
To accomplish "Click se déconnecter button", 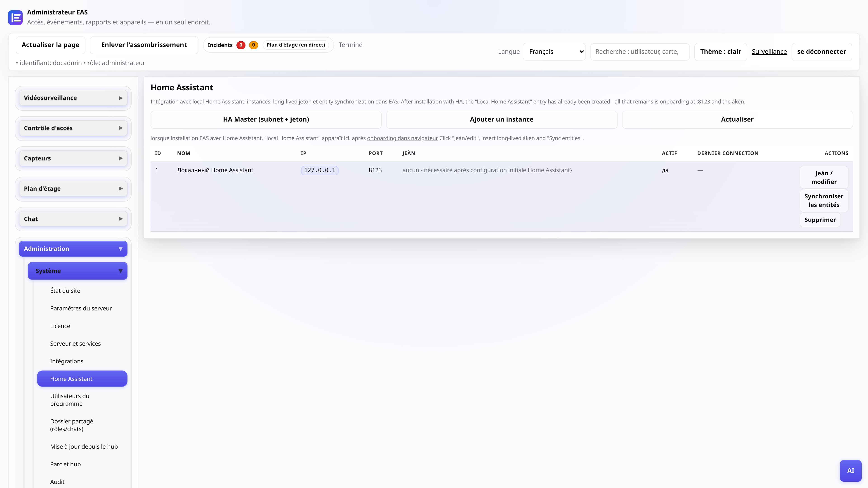I will coord(821,52).
